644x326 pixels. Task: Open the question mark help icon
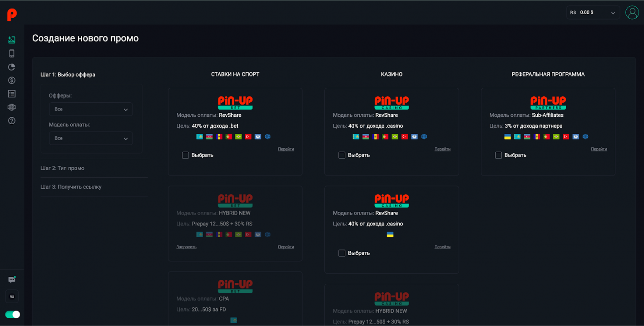click(x=12, y=120)
